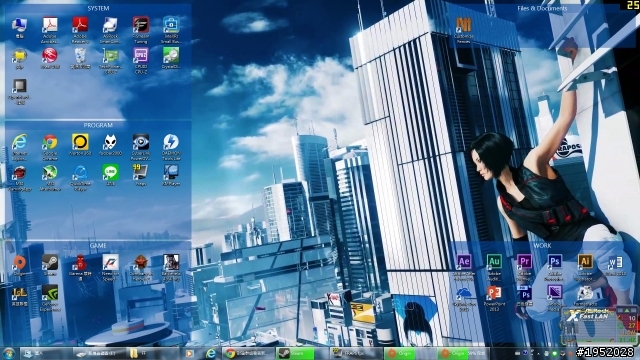Launch Adobe Premiere Pro shortcut

coord(524,268)
